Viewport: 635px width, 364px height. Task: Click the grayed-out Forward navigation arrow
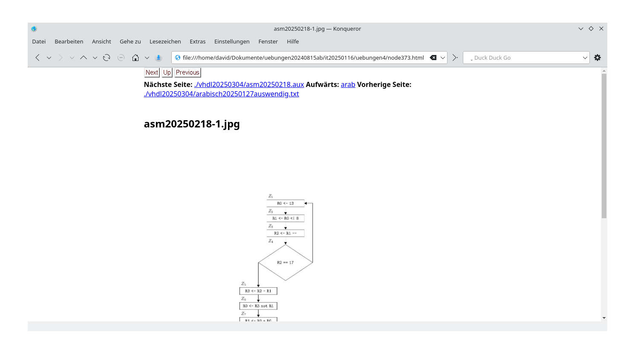(60, 57)
